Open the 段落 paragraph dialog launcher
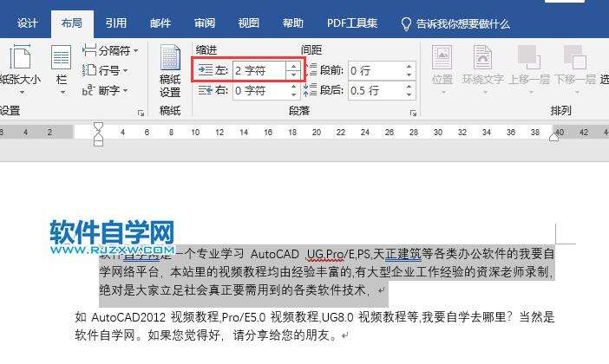Viewport: 609px width, 364px height. click(x=413, y=113)
